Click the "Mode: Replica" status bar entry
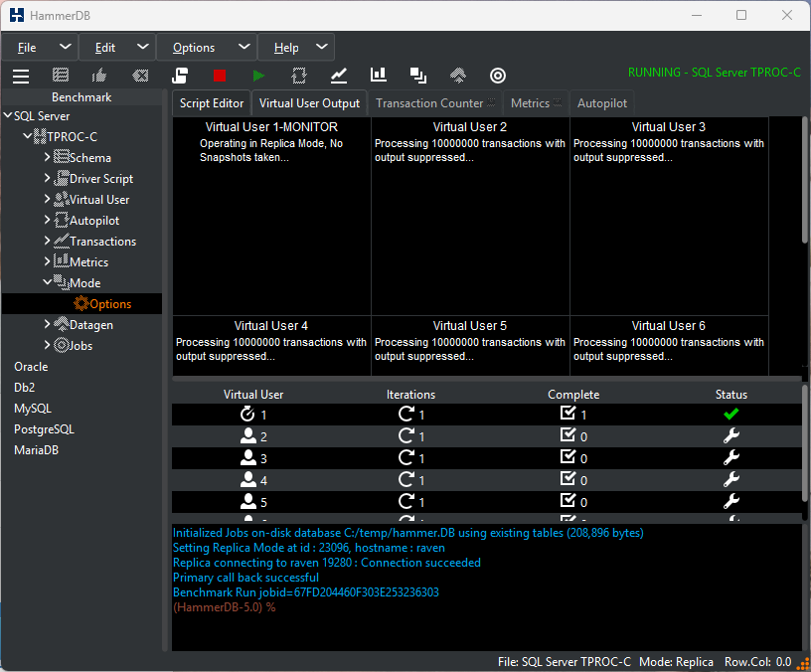The width and height of the screenshot is (811, 672). (x=676, y=662)
